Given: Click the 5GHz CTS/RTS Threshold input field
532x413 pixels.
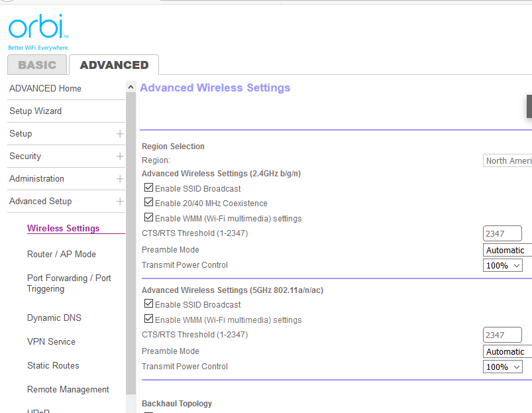Looking at the screenshot, I should coord(502,335).
